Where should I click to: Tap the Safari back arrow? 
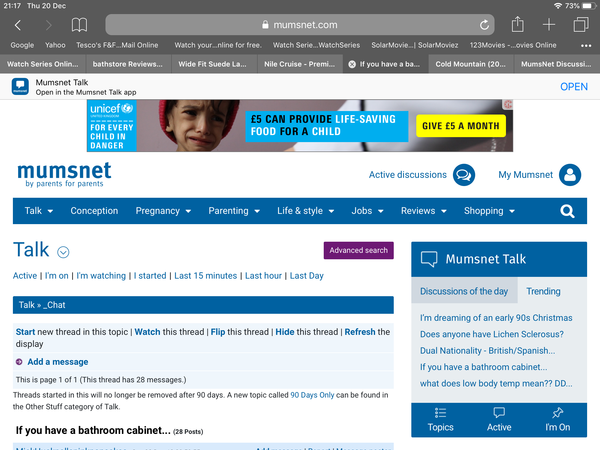coord(18,25)
